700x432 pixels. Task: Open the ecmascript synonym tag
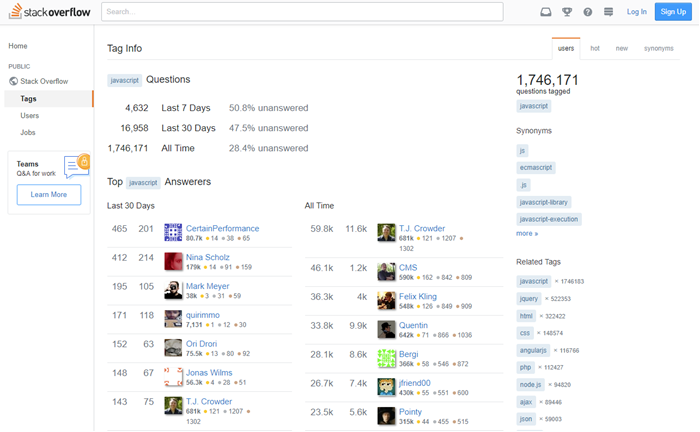click(536, 167)
